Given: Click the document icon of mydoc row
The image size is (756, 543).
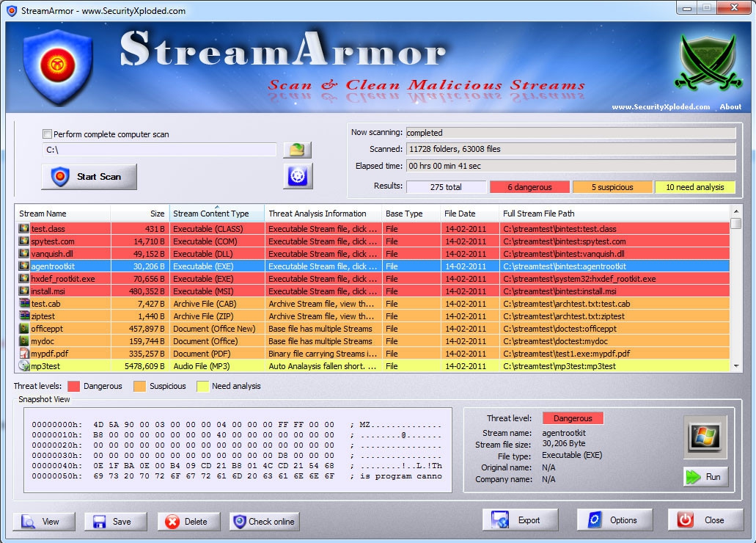Looking at the screenshot, I should (x=23, y=340).
